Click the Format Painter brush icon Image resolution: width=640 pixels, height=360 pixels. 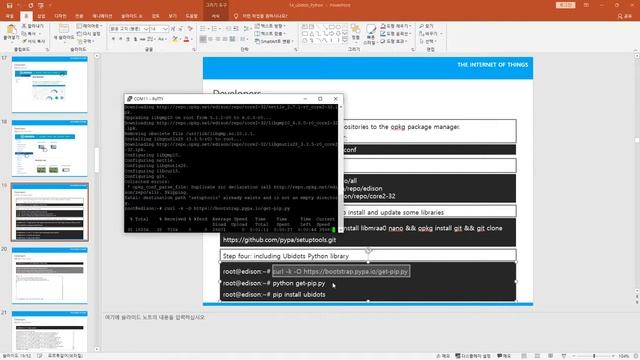(24, 41)
